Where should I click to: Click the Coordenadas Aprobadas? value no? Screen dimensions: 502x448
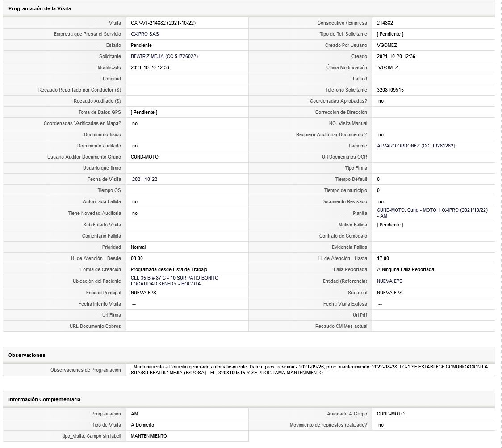coord(381,101)
